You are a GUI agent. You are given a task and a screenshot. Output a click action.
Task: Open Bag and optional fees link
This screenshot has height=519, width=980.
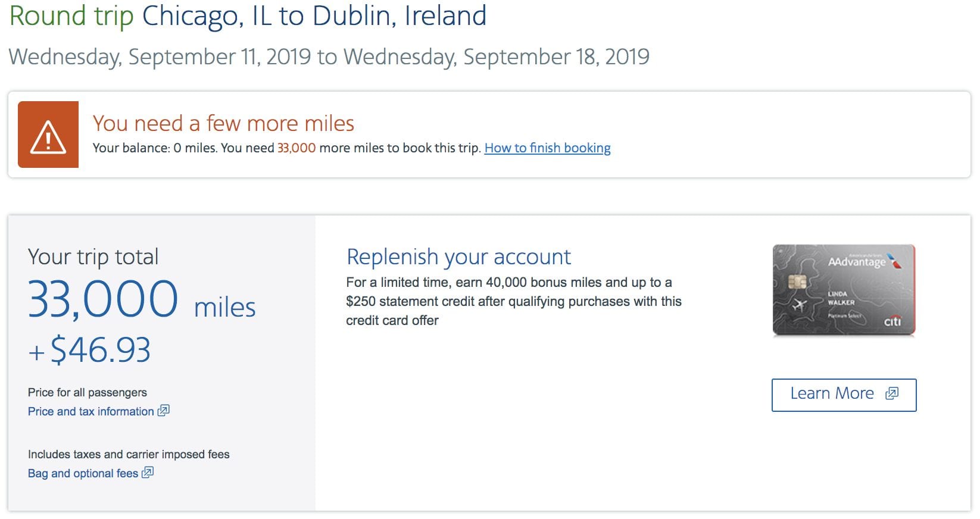83,473
